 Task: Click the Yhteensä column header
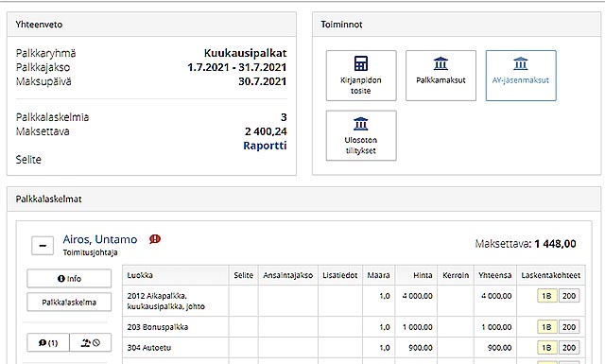[x=495, y=275]
